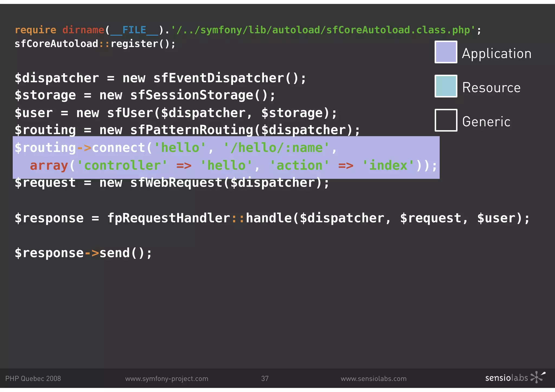This screenshot has height=392, width=555.
Task: Click the highlighted $routing->connect line
Action: (x=176, y=148)
